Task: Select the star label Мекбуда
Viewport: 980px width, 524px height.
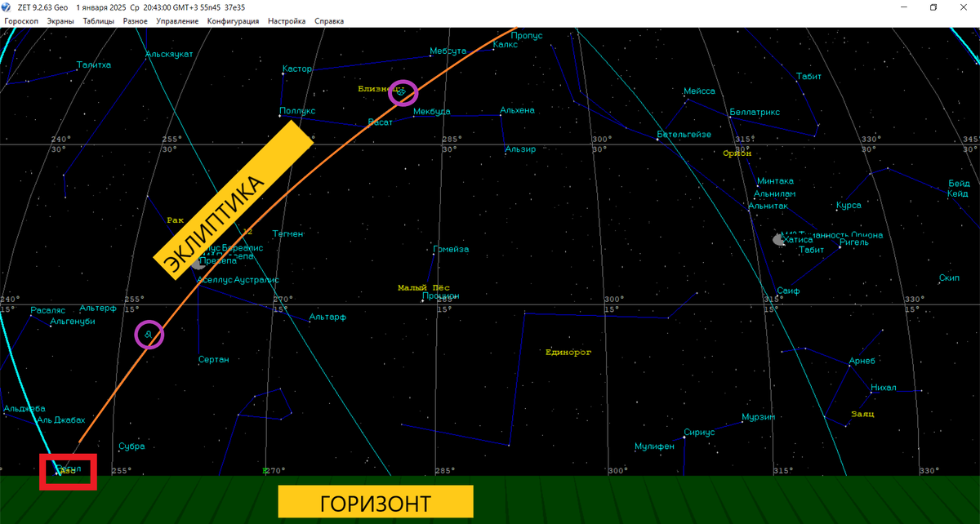Action: tap(431, 111)
